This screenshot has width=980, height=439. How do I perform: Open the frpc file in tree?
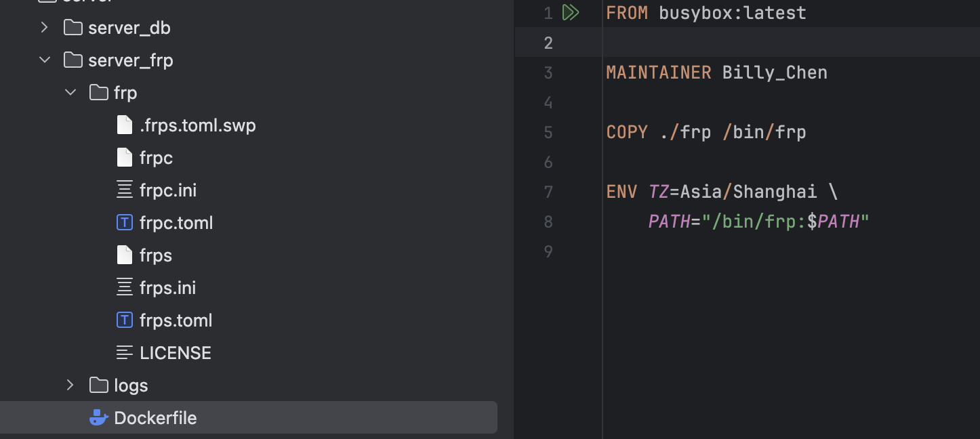pyautogui.click(x=156, y=158)
